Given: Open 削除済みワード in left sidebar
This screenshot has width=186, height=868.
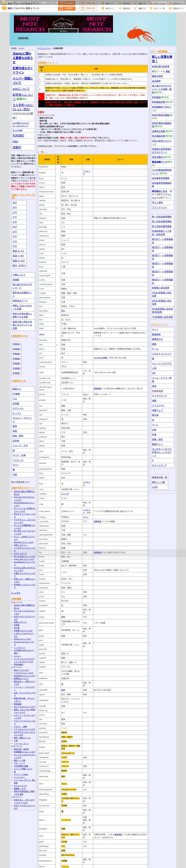Looking at the screenshot, I should click(x=20, y=301).
